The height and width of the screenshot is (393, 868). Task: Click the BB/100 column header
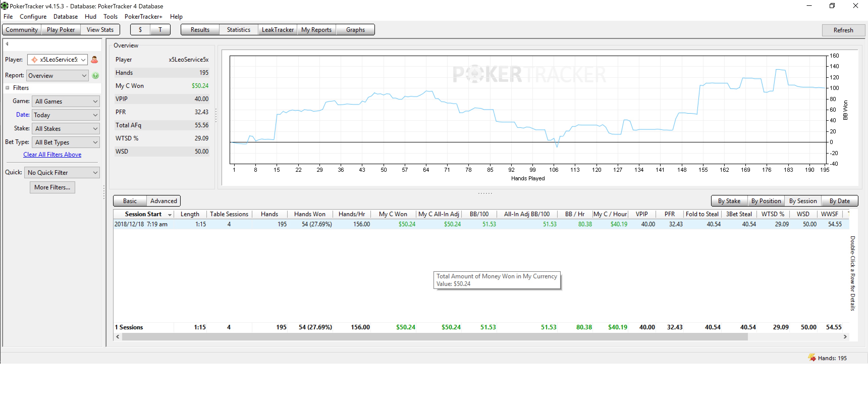479,214
